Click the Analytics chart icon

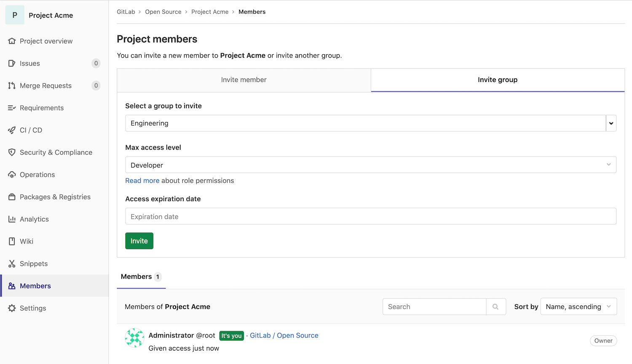tap(12, 219)
